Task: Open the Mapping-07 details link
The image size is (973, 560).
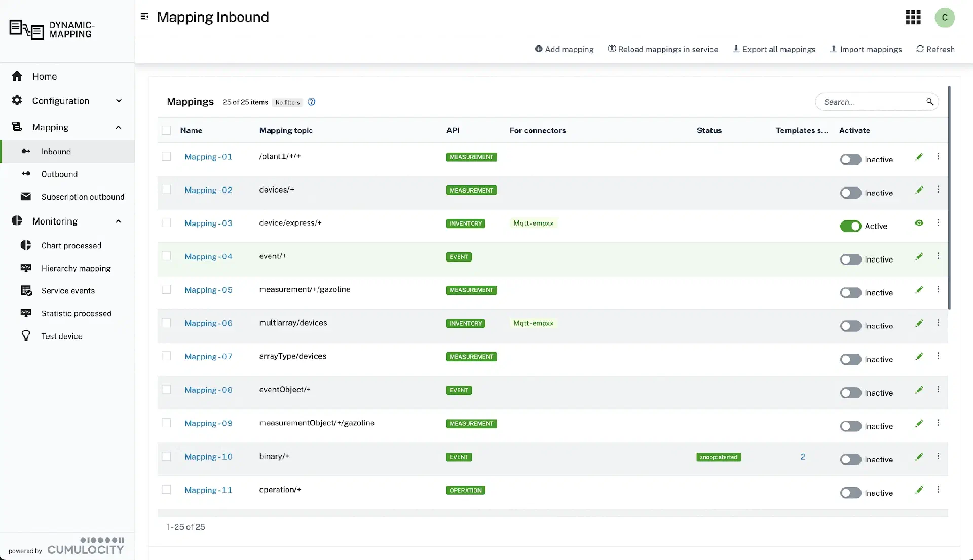Action: pyautogui.click(x=208, y=356)
